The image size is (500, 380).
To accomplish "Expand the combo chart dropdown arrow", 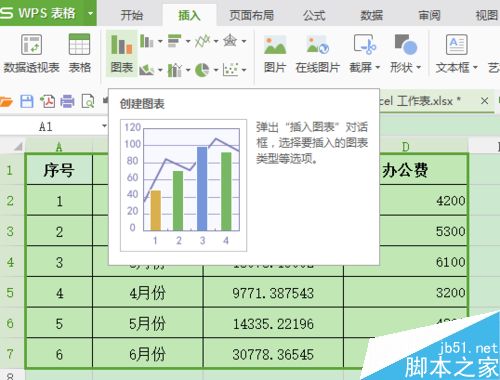I will (x=188, y=70).
